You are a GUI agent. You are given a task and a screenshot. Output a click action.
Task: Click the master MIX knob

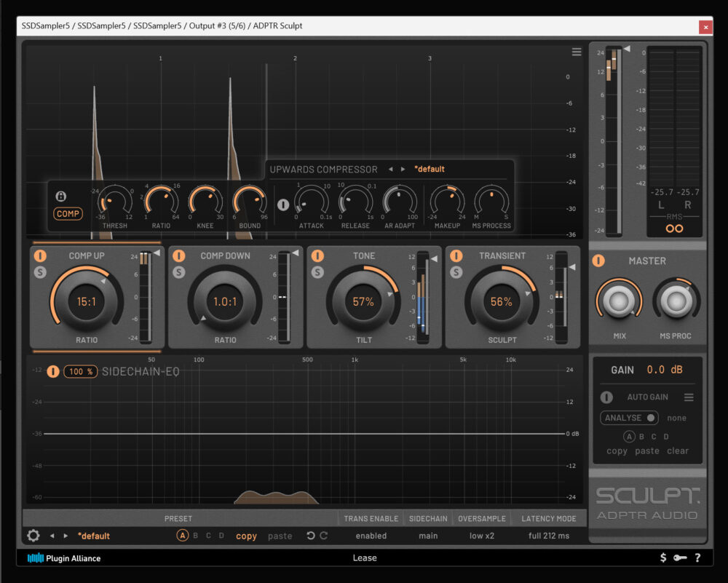tap(619, 301)
